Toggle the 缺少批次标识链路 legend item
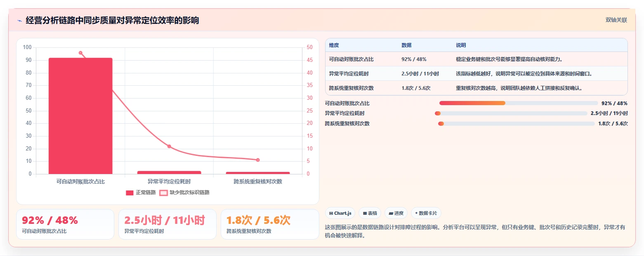Screen dimensions: 644x256 coord(184,193)
